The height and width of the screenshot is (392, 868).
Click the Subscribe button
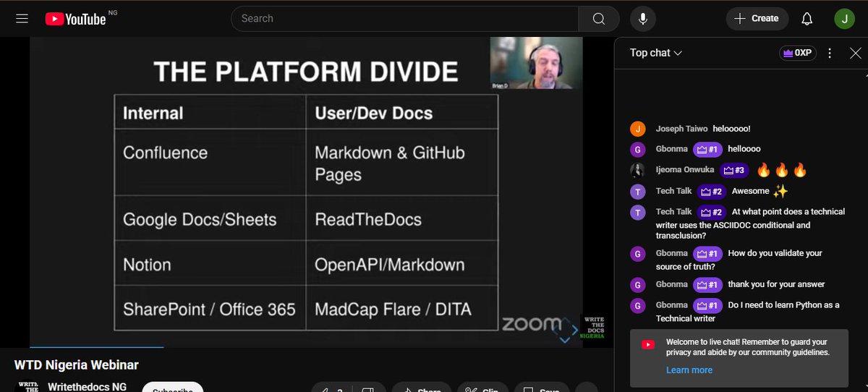point(172,388)
